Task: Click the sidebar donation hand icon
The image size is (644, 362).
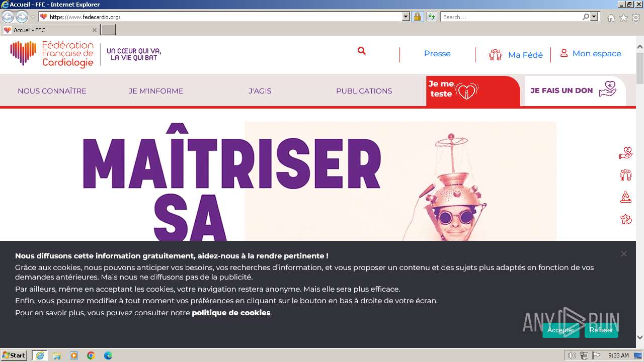Action: pyautogui.click(x=626, y=153)
